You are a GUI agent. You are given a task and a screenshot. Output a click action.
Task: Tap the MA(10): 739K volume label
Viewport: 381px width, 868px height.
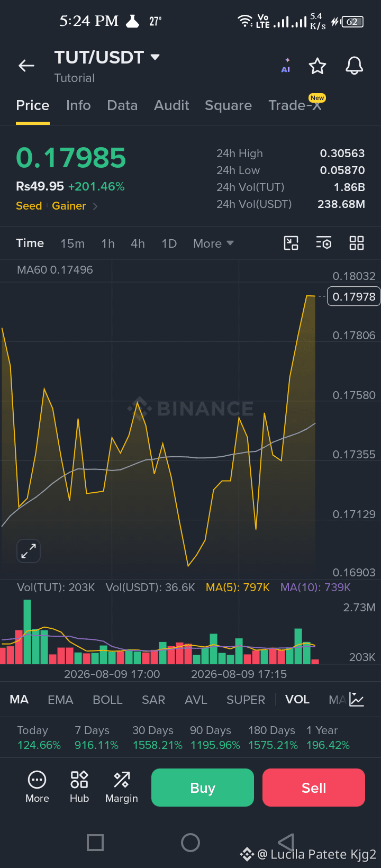coord(315,587)
